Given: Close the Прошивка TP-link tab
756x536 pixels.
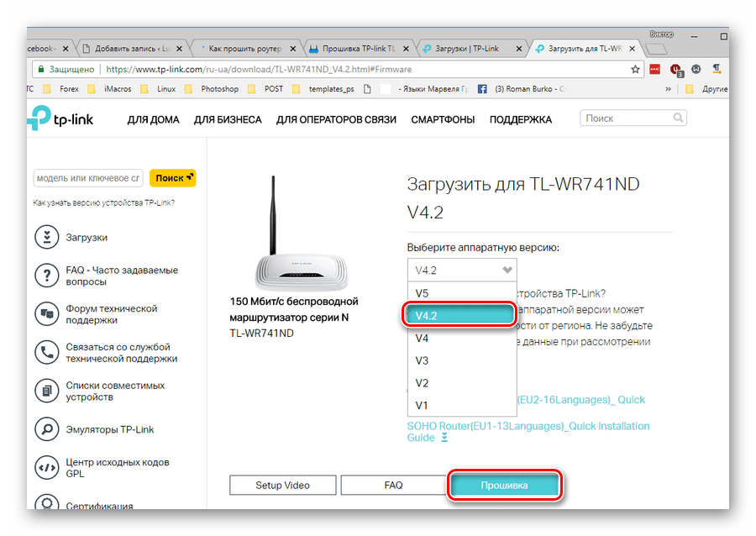Looking at the screenshot, I should point(406,49).
